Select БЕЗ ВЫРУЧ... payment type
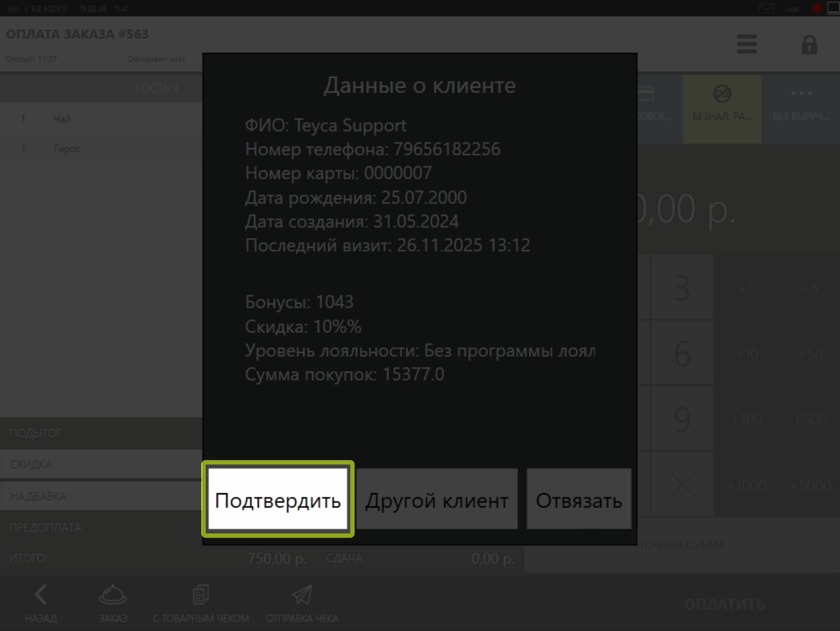 click(x=801, y=109)
